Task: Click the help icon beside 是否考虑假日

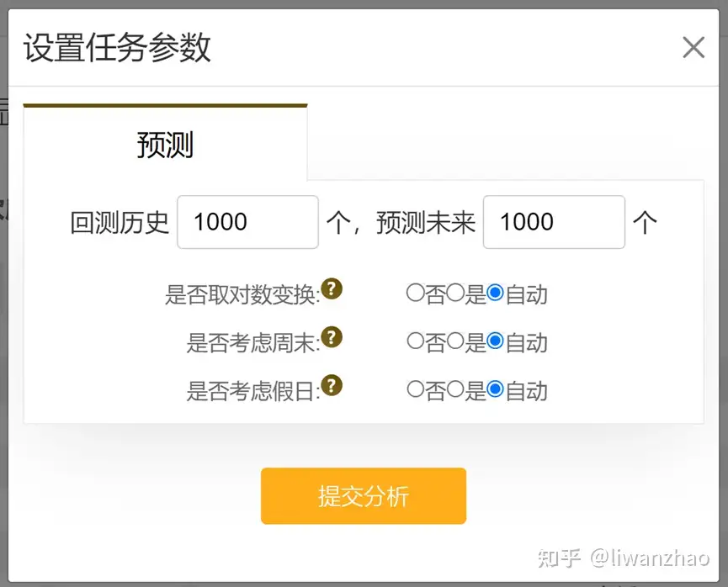Action: pos(332,386)
